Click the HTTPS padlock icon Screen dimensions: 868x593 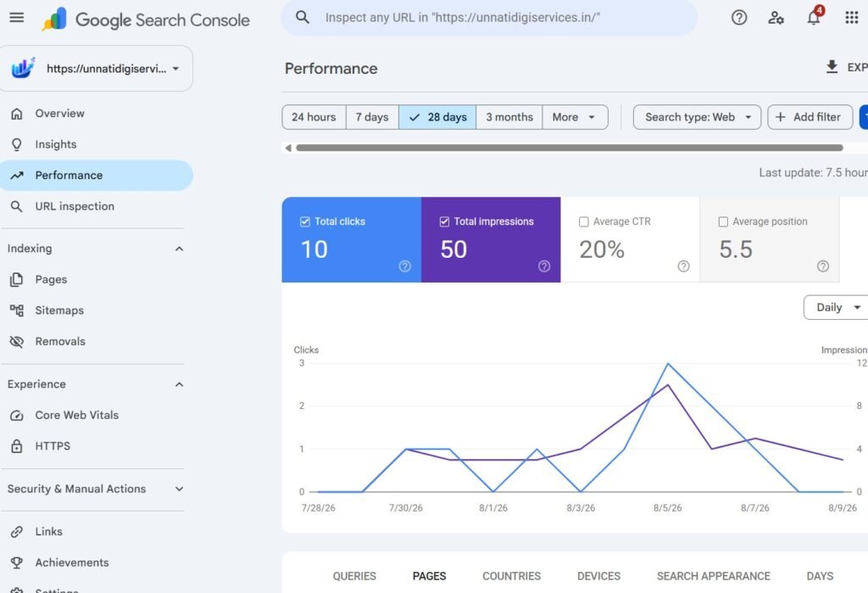[17, 446]
